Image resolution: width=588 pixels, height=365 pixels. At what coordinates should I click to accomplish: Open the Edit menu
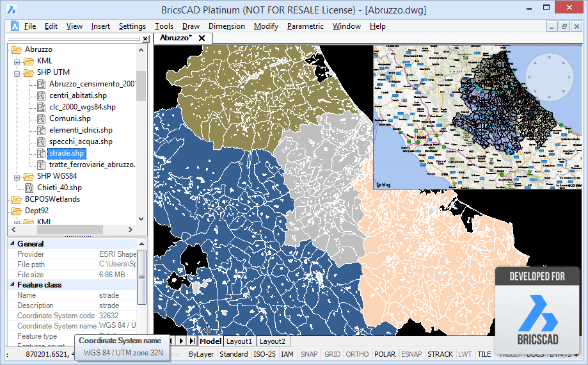[51, 26]
